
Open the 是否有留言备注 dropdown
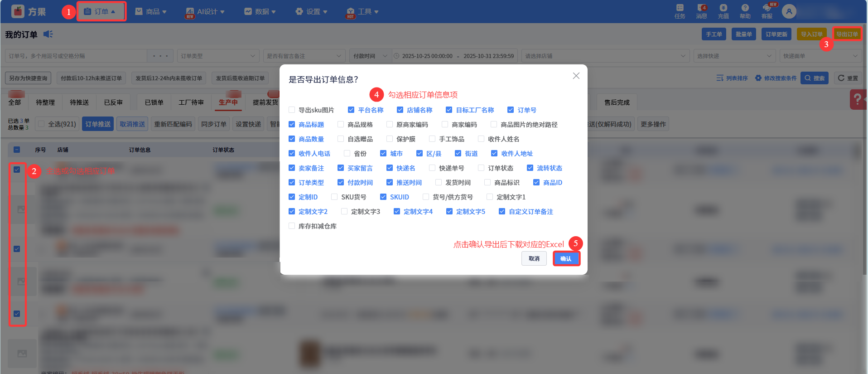304,56
